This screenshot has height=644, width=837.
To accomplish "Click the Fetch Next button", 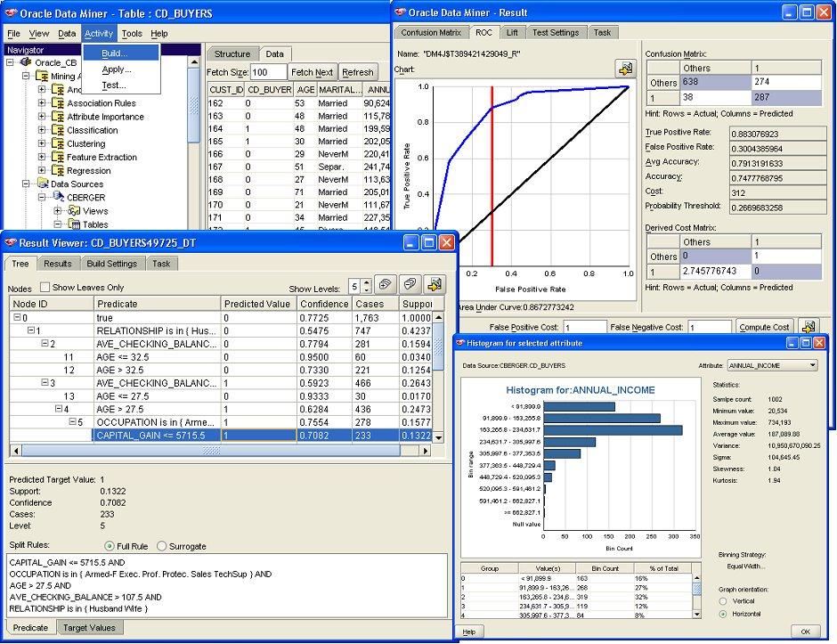I will tap(313, 72).
